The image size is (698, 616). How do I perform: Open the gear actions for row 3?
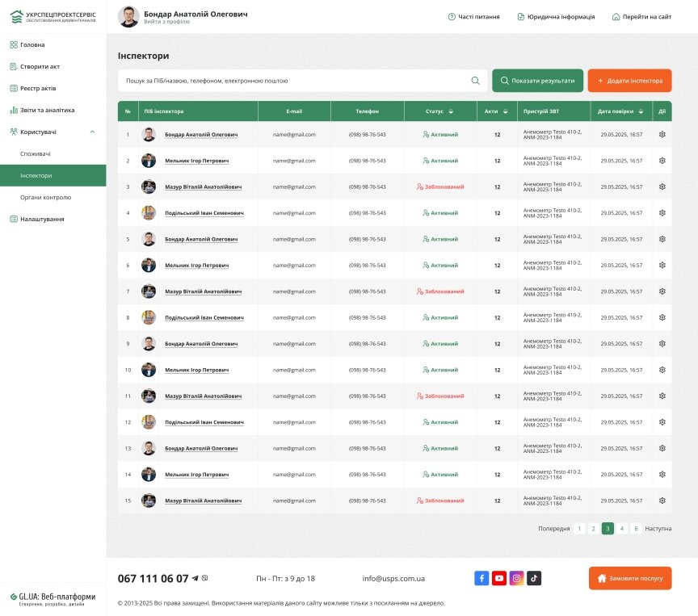[662, 186]
